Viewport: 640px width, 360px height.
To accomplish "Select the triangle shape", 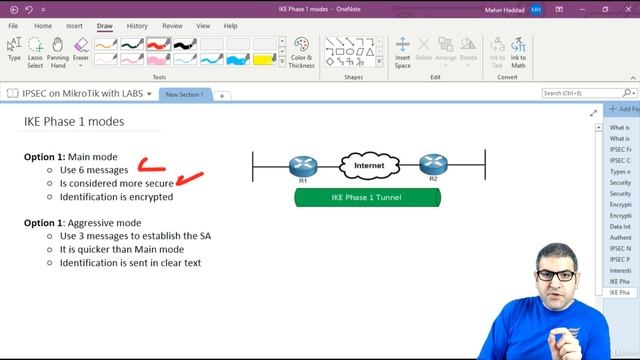I will 370,52.
